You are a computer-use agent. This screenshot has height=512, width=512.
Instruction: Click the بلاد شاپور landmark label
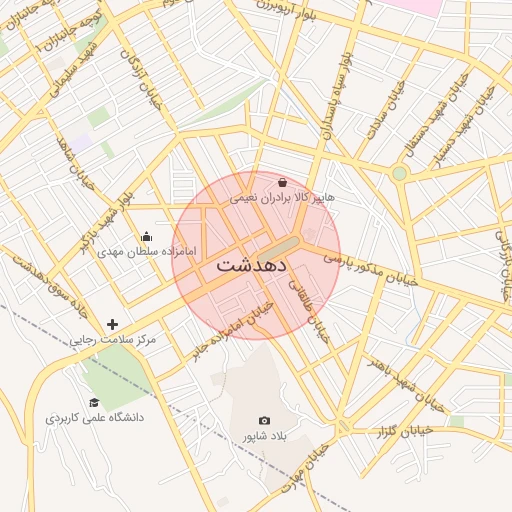264,436
